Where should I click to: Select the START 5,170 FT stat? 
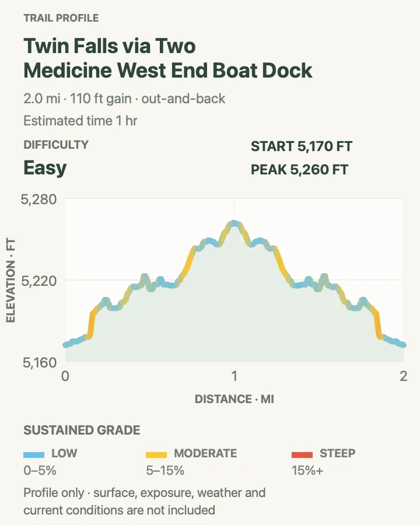tap(302, 146)
